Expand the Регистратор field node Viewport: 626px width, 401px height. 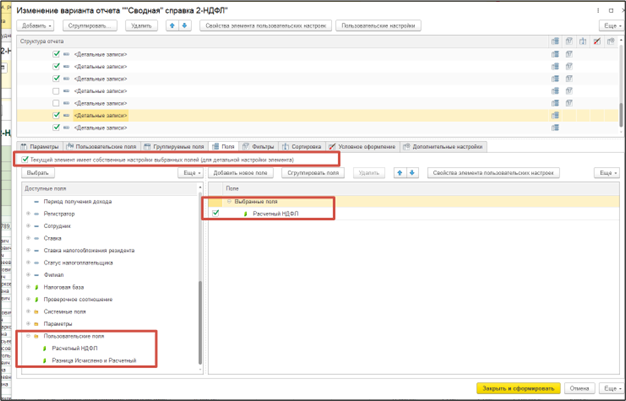tap(28, 214)
